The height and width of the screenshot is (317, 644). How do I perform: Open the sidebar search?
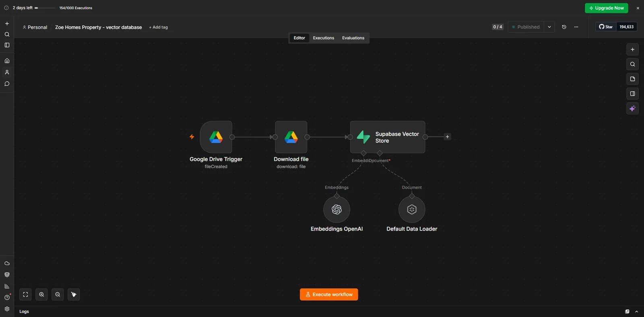point(7,35)
